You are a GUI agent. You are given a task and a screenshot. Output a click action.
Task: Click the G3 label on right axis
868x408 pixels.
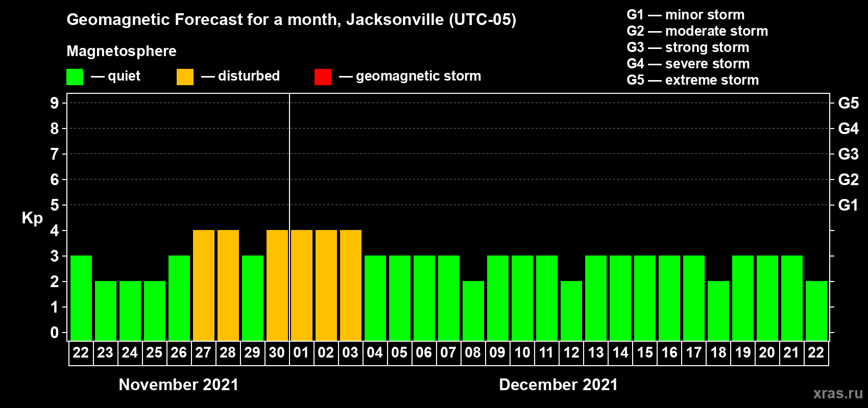[x=848, y=154]
